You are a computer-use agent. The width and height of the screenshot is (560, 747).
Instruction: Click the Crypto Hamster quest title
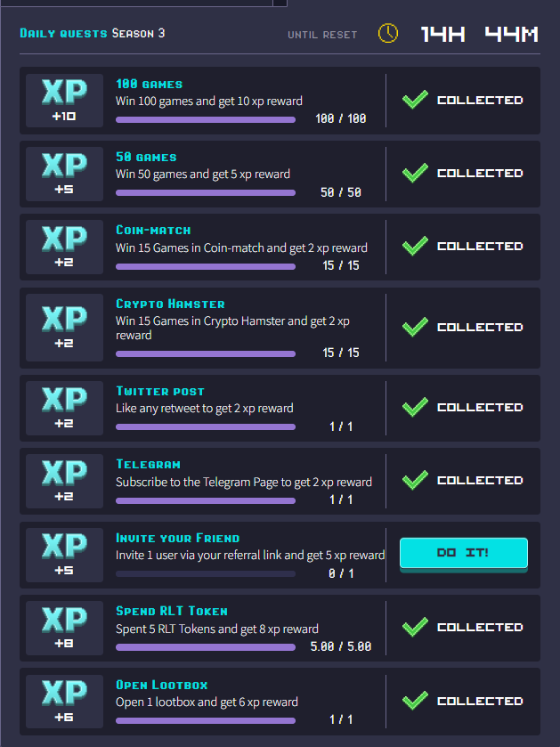[170, 304]
